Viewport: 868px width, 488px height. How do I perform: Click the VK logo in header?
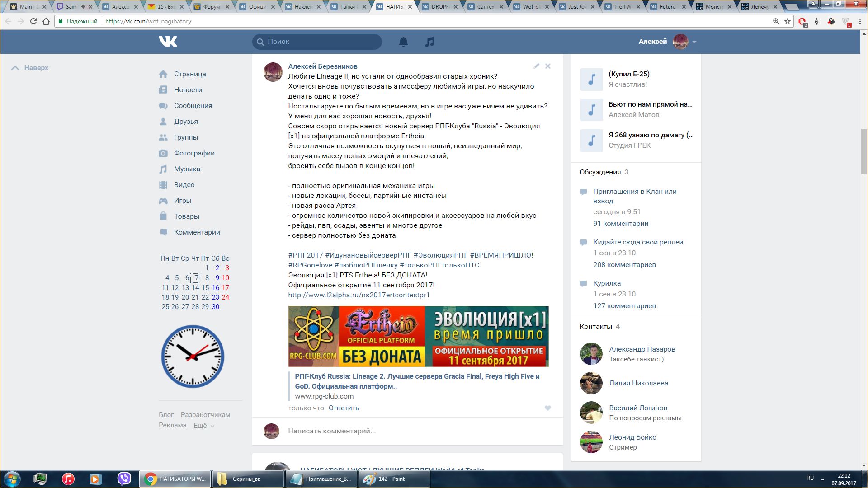[x=168, y=42]
